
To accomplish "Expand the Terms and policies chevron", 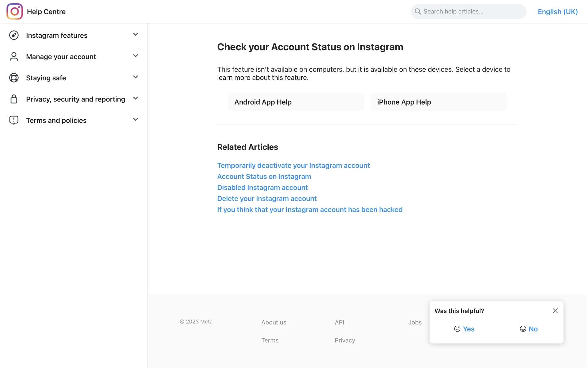I will click(135, 120).
